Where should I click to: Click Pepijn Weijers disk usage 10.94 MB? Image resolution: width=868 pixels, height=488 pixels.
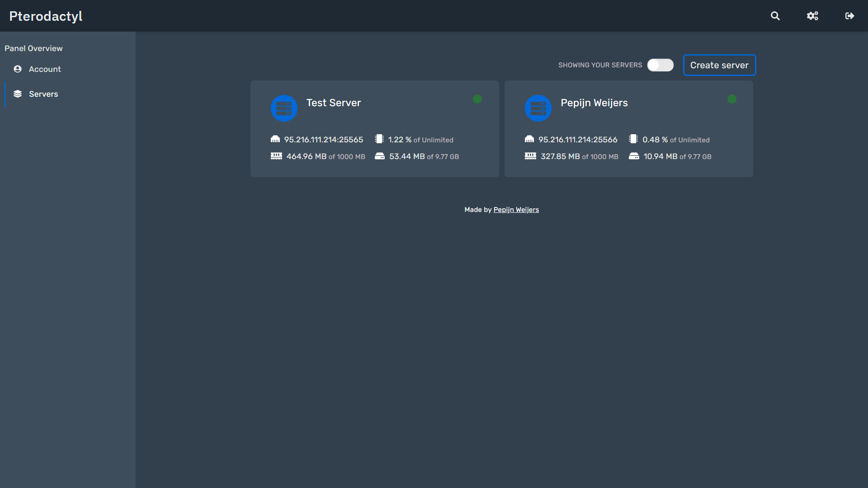(x=660, y=156)
